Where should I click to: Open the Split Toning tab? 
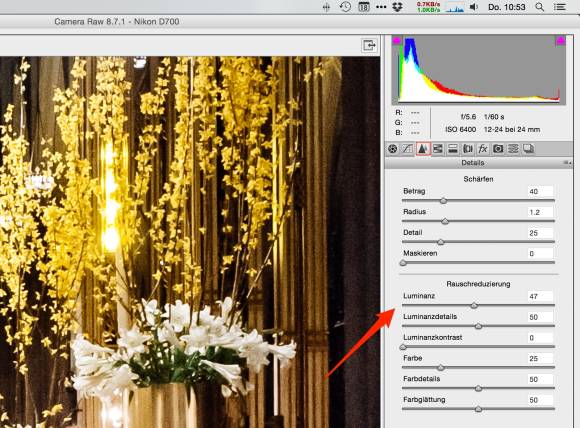453,149
